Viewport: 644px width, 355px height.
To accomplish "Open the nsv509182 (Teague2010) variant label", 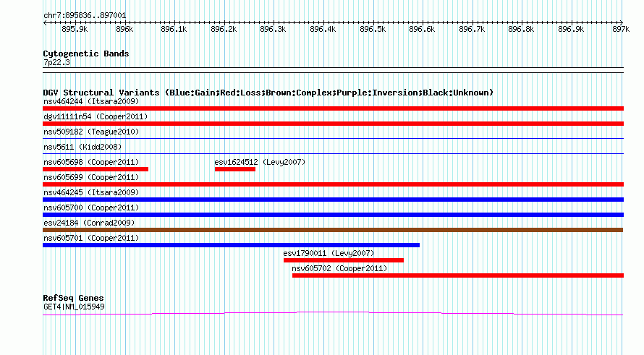I will tap(91, 132).
